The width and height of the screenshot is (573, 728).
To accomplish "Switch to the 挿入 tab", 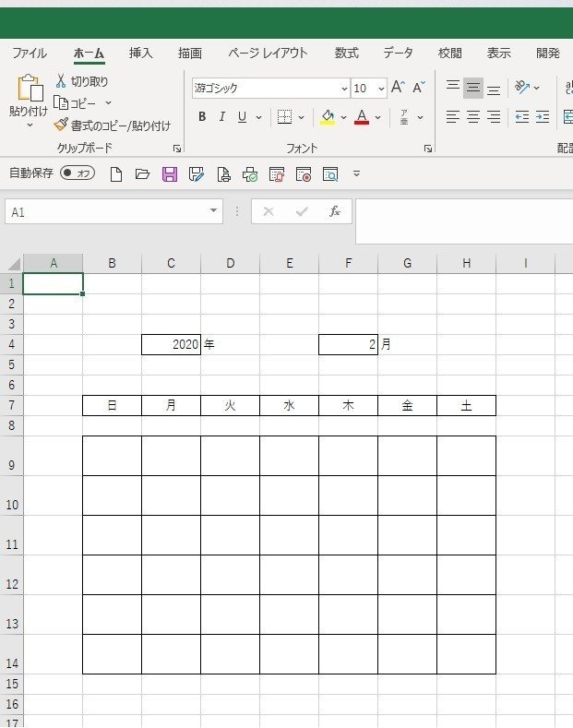I will 140,53.
